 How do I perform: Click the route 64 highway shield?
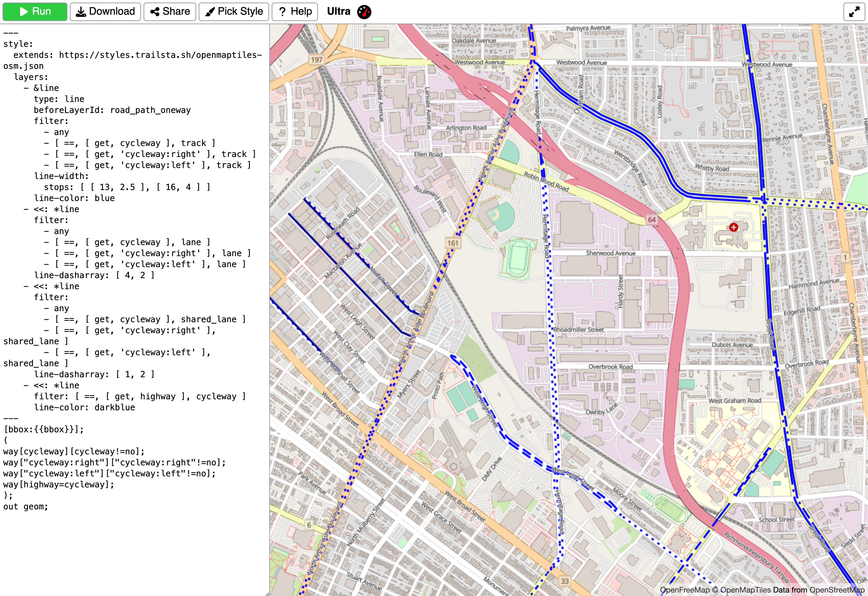[x=651, y=220]
